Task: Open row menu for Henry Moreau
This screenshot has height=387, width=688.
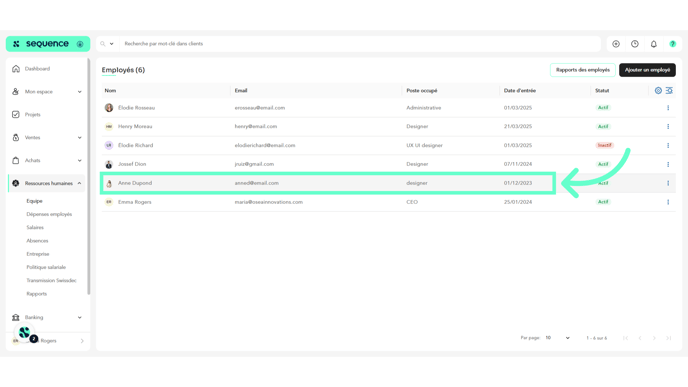Action: [x=668, y=126]
